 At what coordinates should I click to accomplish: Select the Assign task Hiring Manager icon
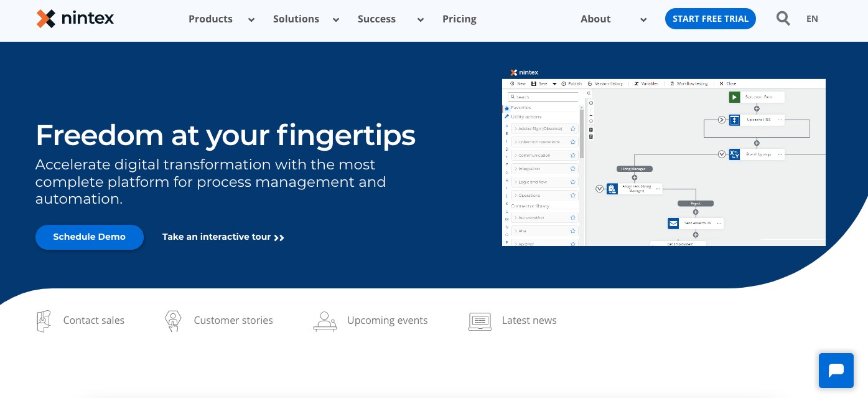click(612, 188)
